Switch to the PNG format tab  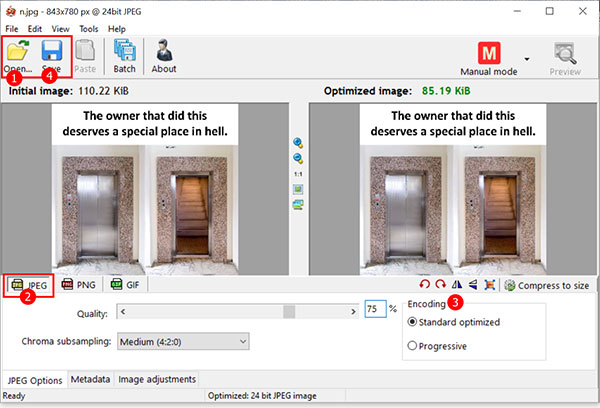(x=80, y=285)
